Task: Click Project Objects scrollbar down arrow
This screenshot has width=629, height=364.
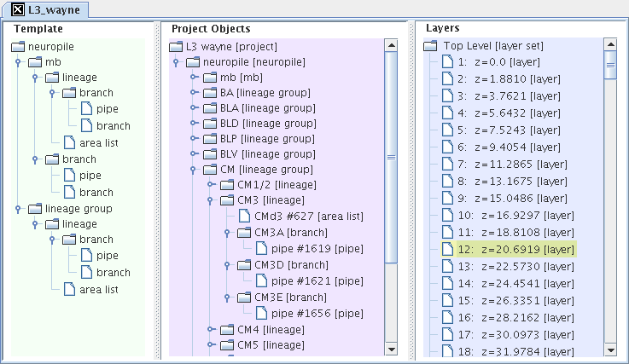Action: [x=391, y=349]
